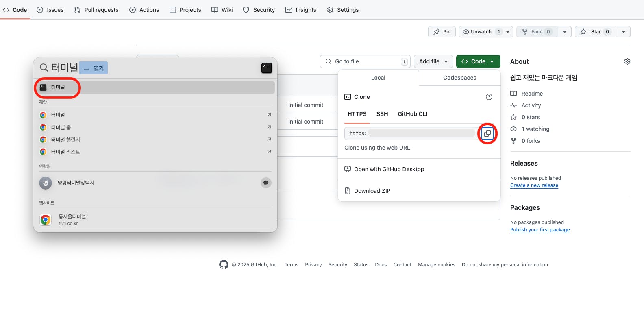The height and width of the screenshot is (327, 644).
Task: View the 0 forks link
Action: pos(525,141)
